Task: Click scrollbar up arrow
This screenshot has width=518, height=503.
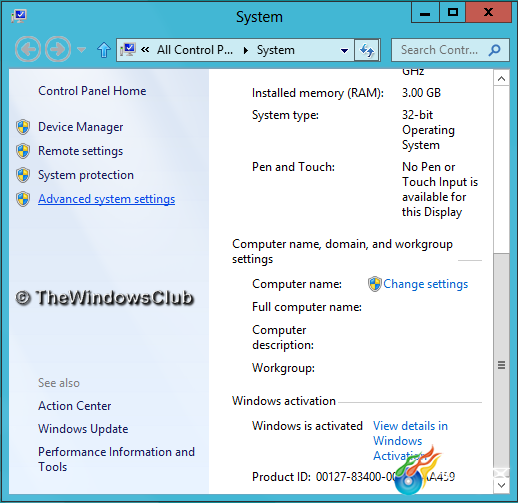Action: [x=501, y=79]
